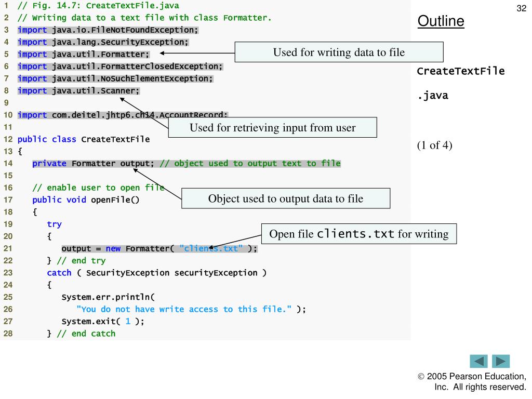Click 'Writing data to a text file' comment
This screenshot has height=399, width=532.
[x=144, y=18]
